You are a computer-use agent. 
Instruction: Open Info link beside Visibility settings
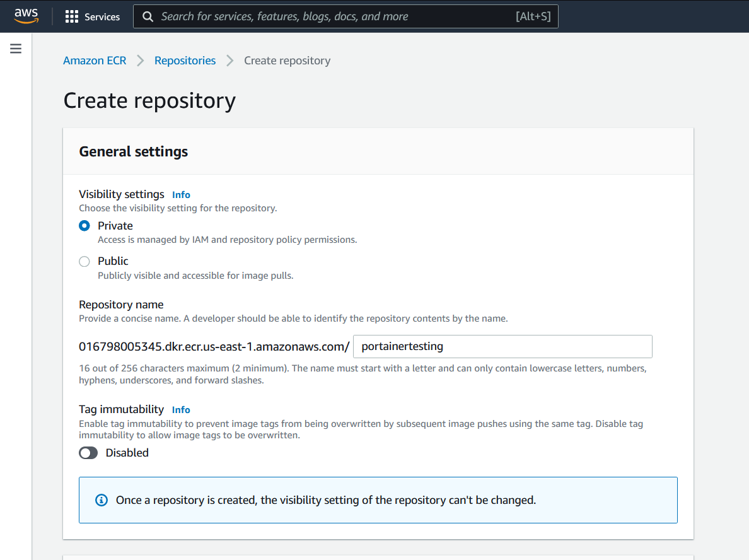tap(181, 194)
